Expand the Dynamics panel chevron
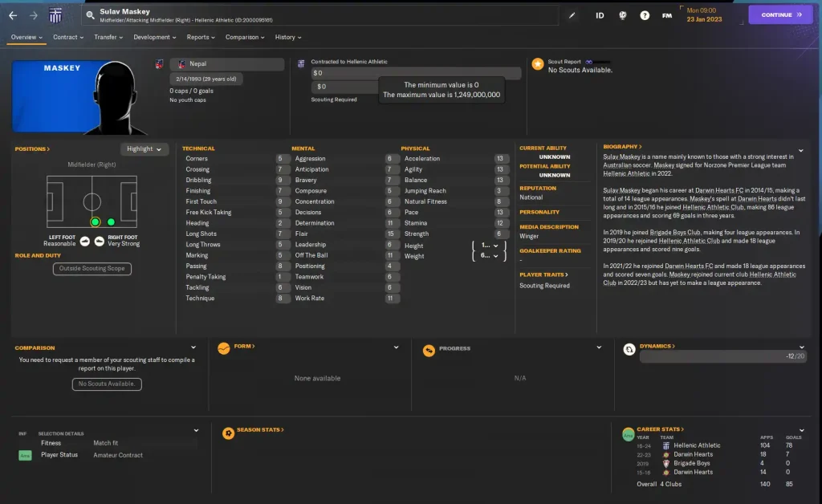The width and height of the screenshot is (822, 504). [x=802, y=348]
